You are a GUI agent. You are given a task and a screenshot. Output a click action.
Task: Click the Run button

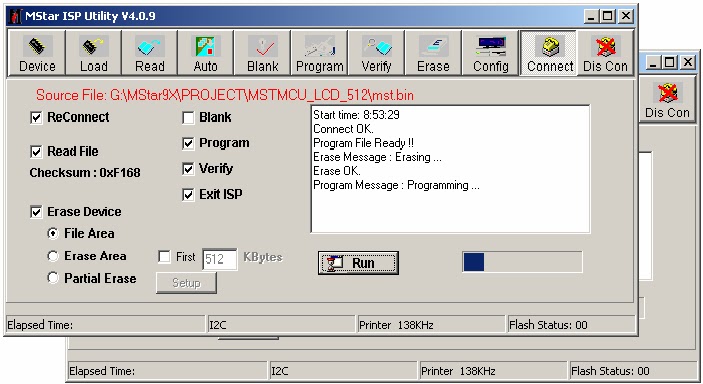tap(358, 263)
